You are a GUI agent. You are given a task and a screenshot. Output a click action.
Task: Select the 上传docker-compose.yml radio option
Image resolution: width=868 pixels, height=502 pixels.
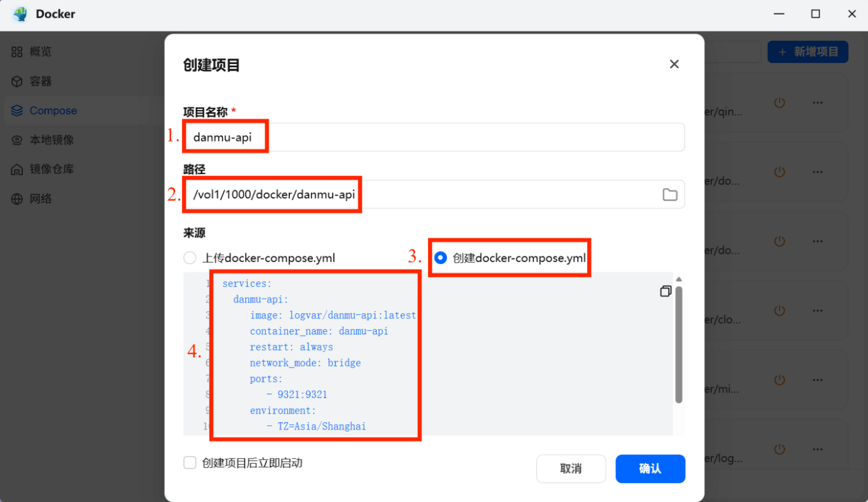coord(189,258)
